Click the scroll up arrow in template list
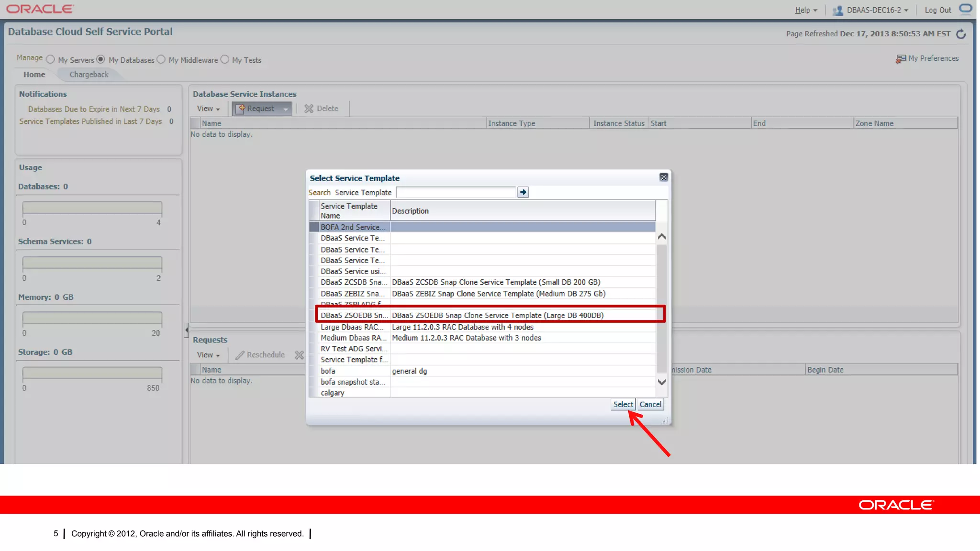 pos(662,236)
